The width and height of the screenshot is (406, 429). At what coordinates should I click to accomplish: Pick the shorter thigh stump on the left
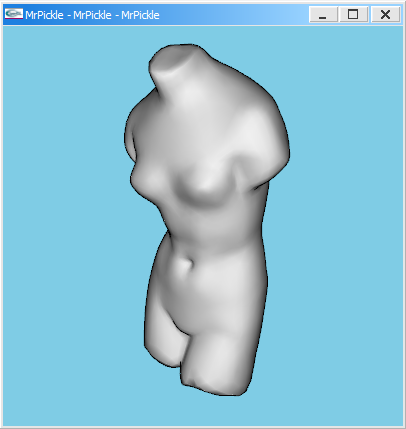tap(163, 340)
